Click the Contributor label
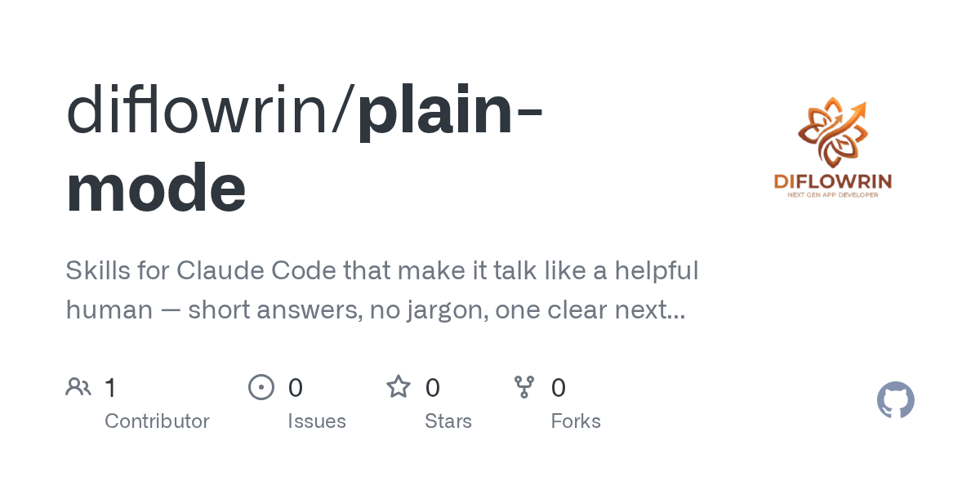Image resolution: width=980 pixels, height=490 pixels. pos(157,421)
